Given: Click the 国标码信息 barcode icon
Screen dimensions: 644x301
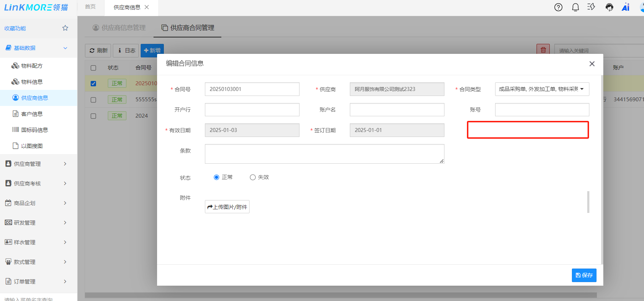Looking at the screenshot, I should (x=15, y=129).
